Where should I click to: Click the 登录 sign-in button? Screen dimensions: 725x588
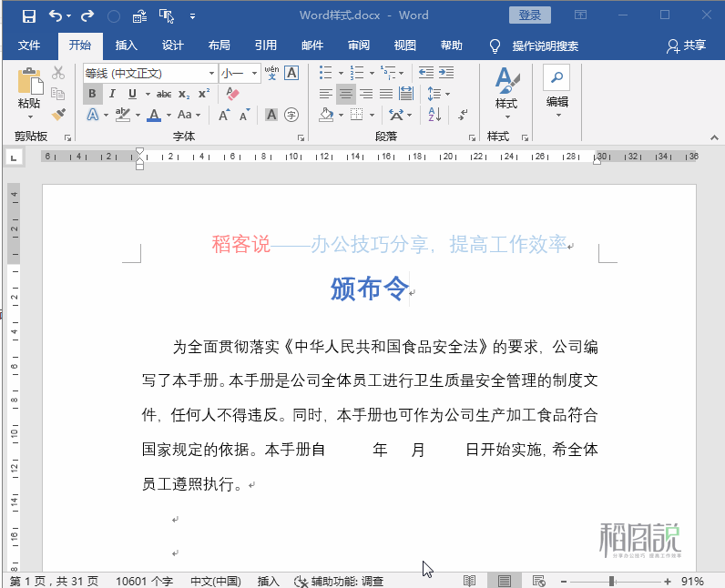click(x=529, y=15)
